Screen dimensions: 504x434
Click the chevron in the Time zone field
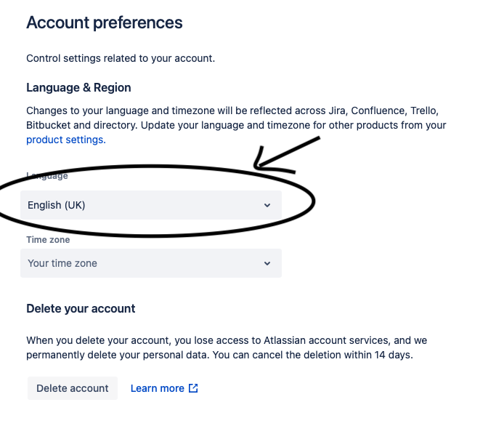(x=267, y=263)
